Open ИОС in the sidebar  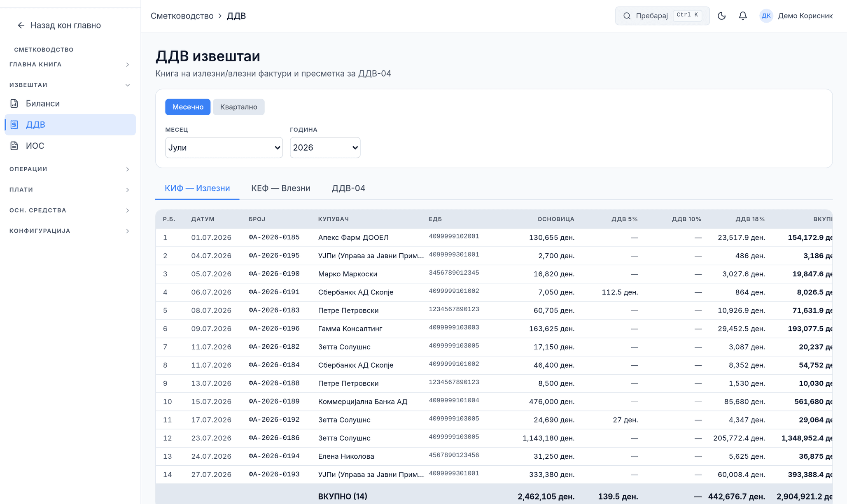pos(70,146)
